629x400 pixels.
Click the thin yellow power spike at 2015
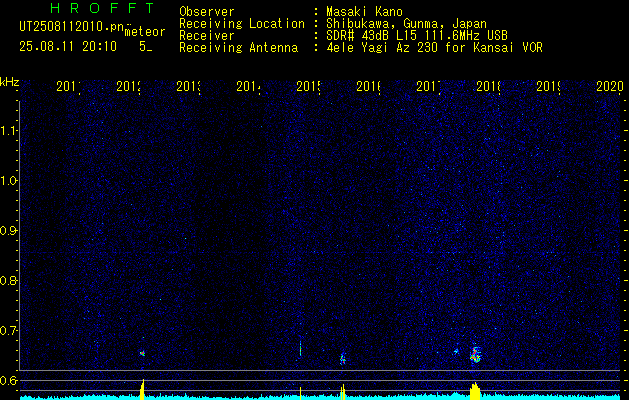(x=300, y=393)
